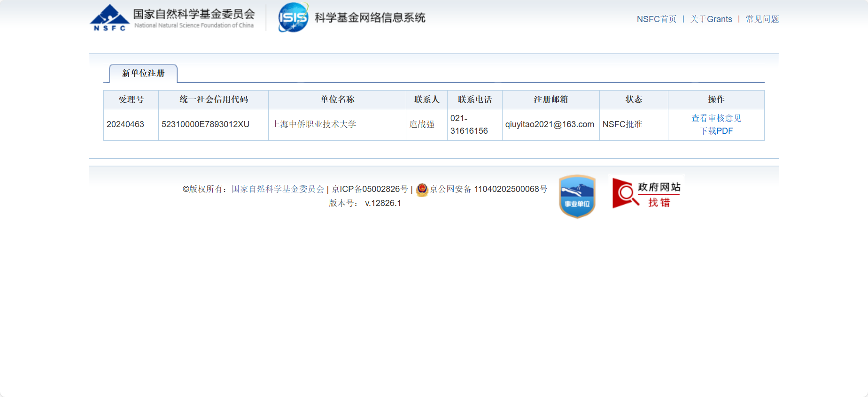Open the 政府网站找错 error report icon
This screenshot has width=868, height=397.
[646, 193]
